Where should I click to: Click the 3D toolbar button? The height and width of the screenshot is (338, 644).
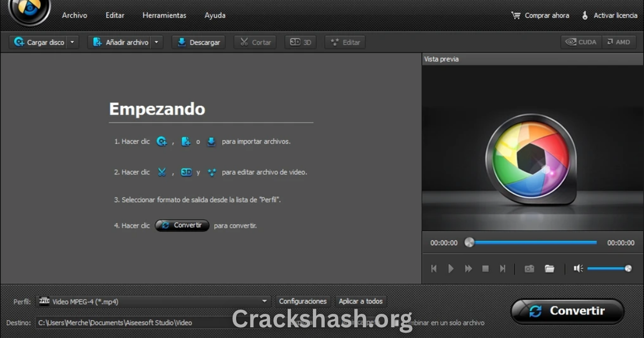tap(301, 42)
